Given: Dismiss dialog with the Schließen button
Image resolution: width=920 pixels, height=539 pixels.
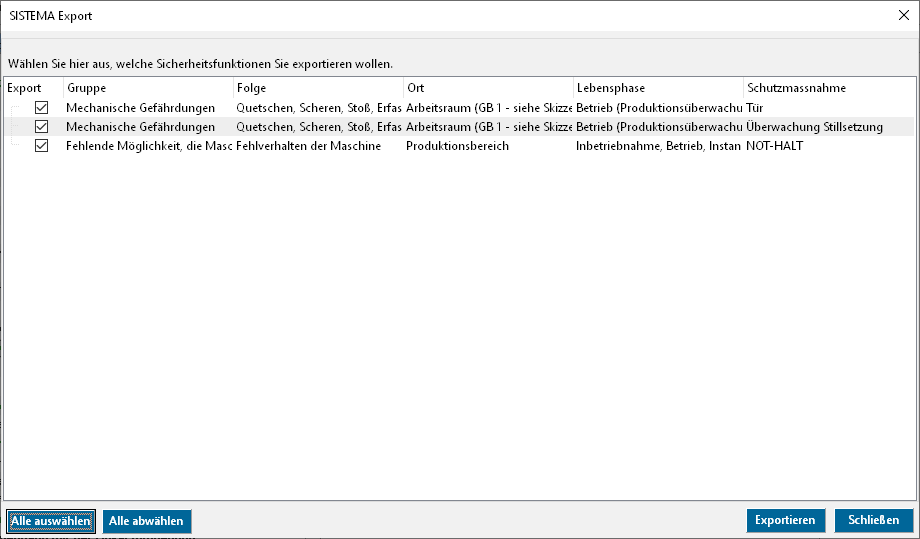Looking at the screenshot, I should pyautogui.click(x=873, y=521).
